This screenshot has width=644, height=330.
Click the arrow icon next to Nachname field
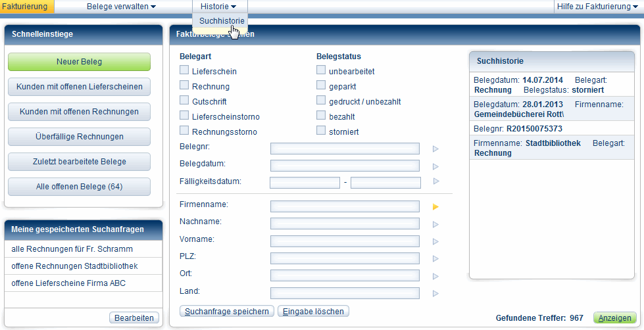point(435,224)
